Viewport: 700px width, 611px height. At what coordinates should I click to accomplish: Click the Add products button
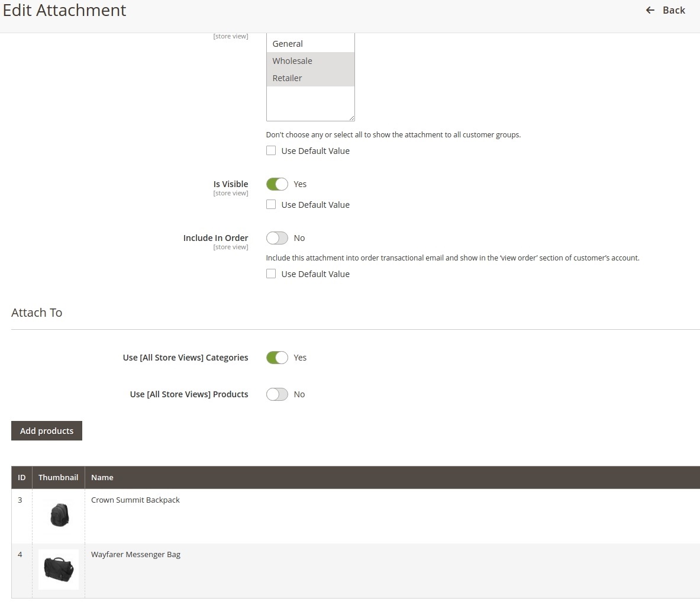tap(47, 431)
